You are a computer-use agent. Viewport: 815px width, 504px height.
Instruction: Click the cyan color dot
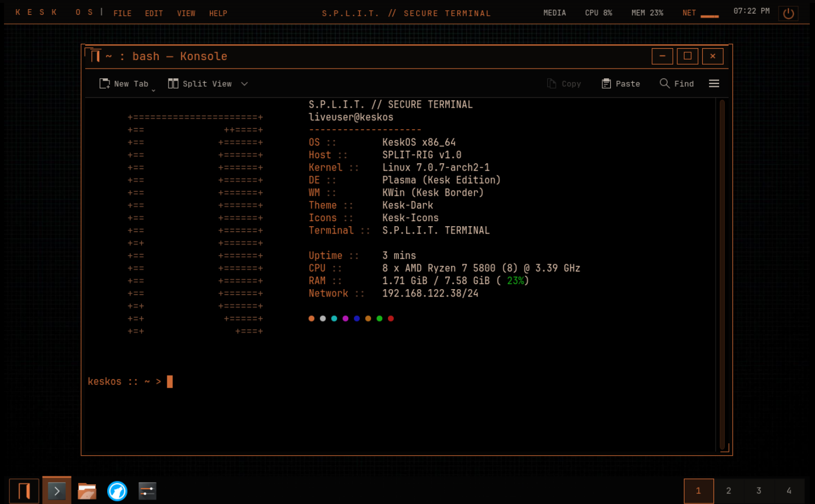(x=334, y=319)
